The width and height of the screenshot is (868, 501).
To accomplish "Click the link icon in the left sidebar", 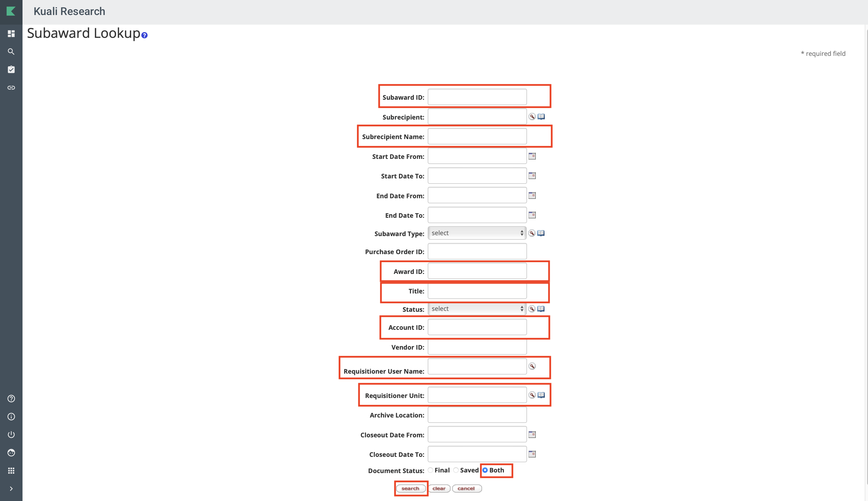I will point(11,87).
